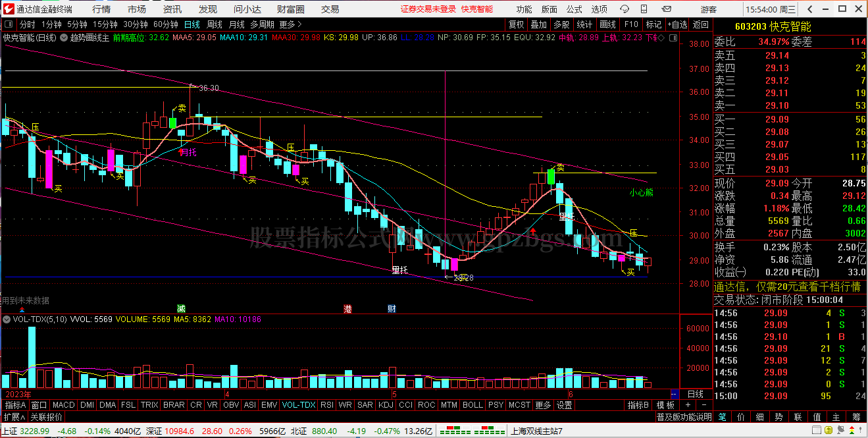Switch to 分时 intraday view
Image resolution: width=868 pixels, height=438 pixels.
point(28,24)
